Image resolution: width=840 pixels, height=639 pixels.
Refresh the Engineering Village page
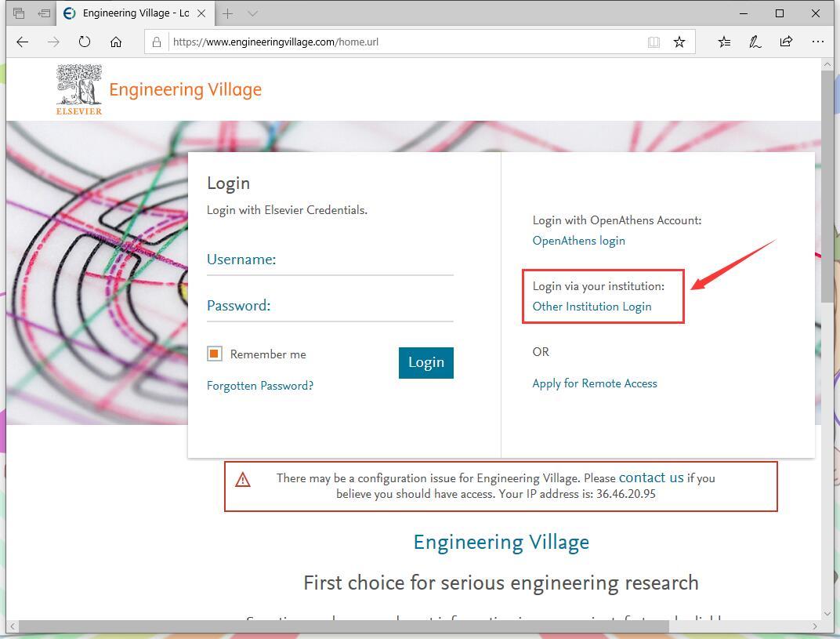point(85,42)
